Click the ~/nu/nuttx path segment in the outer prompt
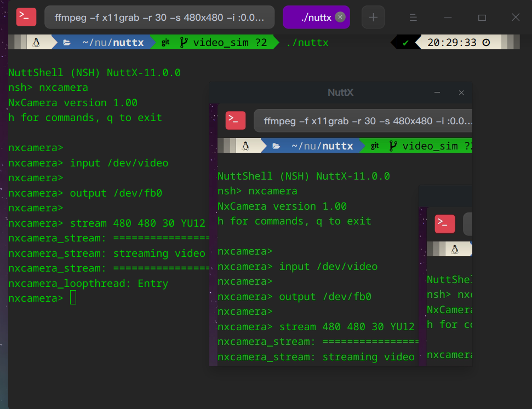The height and width of the screenshot is (409, 532). pos(113,42)
